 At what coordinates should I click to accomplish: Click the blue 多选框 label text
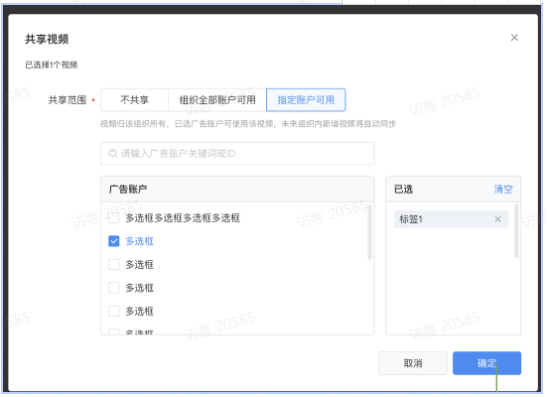(x=140, y=241)
